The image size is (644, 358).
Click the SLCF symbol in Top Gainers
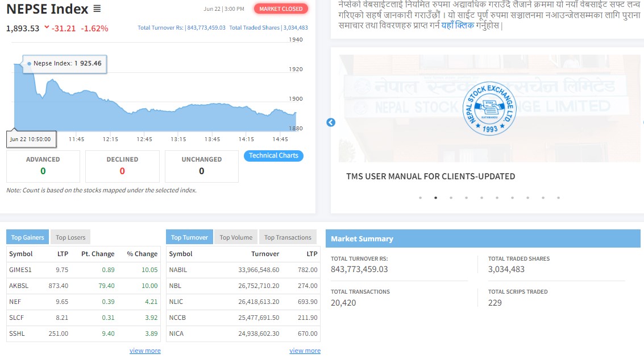tap(16, 318)
